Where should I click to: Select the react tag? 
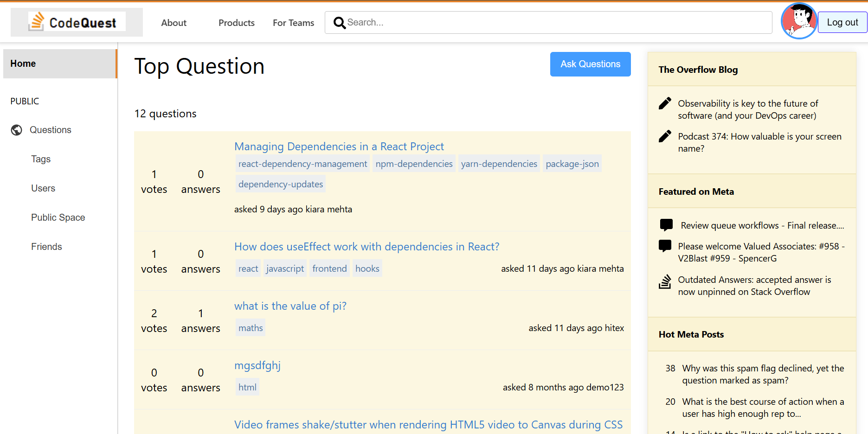(248, 268)
